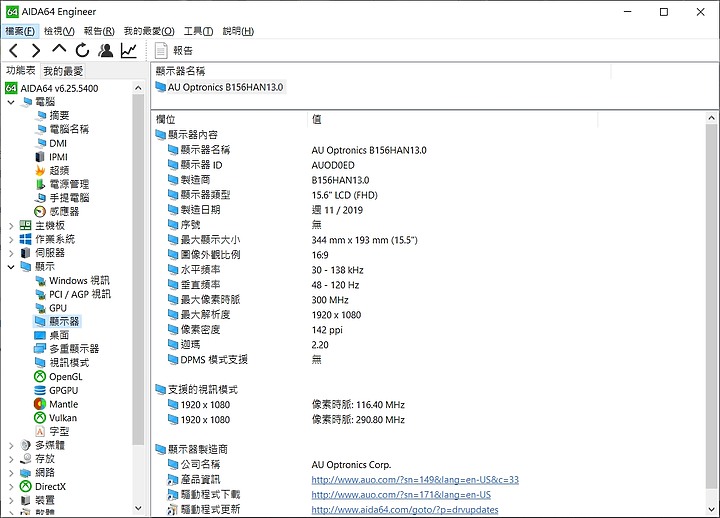Click the 報告 report button in the toolbar
Image resolution: width=720 pixels, height=518 pixels.
[174, 51]
